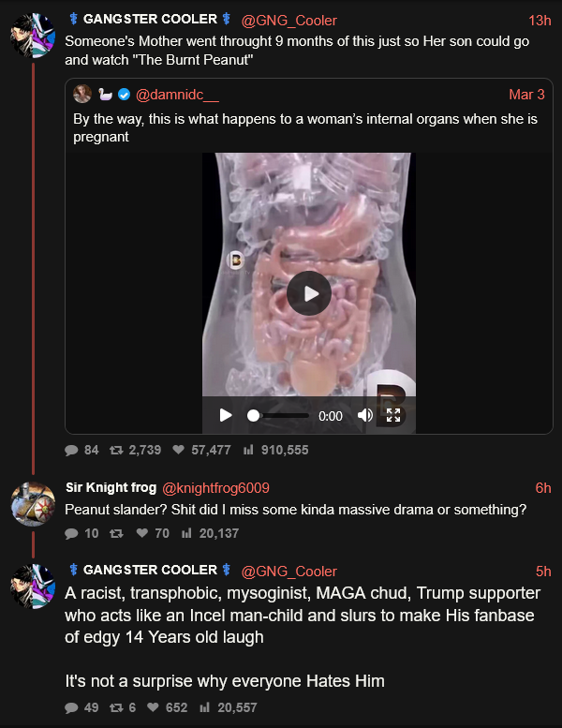Mute the video with the speaker icon

coord(365,415)
